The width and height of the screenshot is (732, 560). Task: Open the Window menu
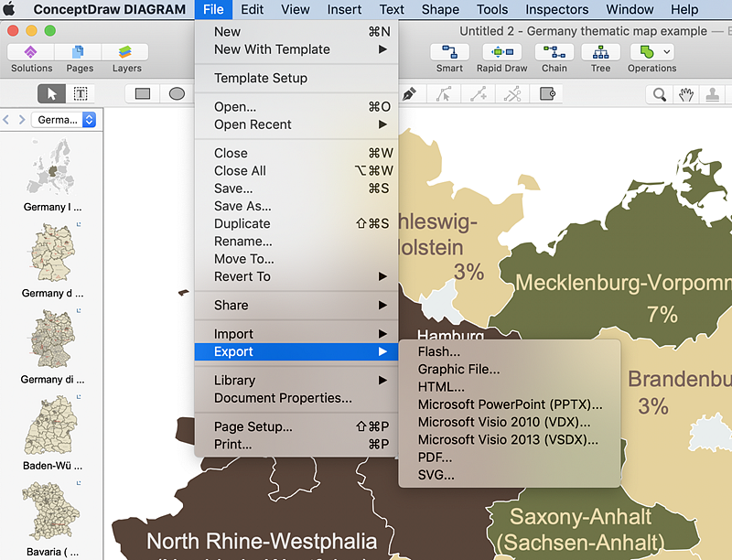[x=630, y=9]
